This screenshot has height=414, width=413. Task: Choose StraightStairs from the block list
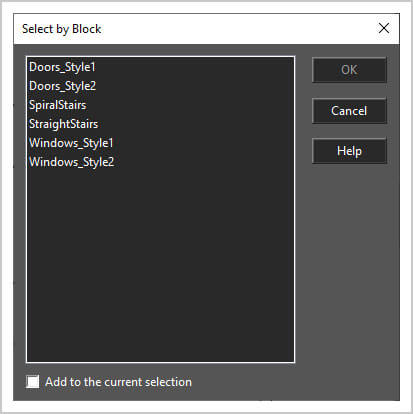pyautogui.click(x=63, y=124)
